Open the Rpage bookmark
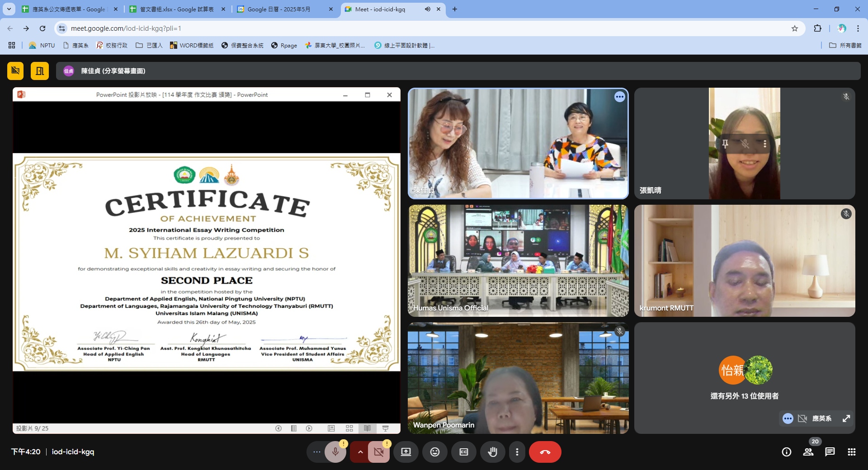 [x=284, y=45]
